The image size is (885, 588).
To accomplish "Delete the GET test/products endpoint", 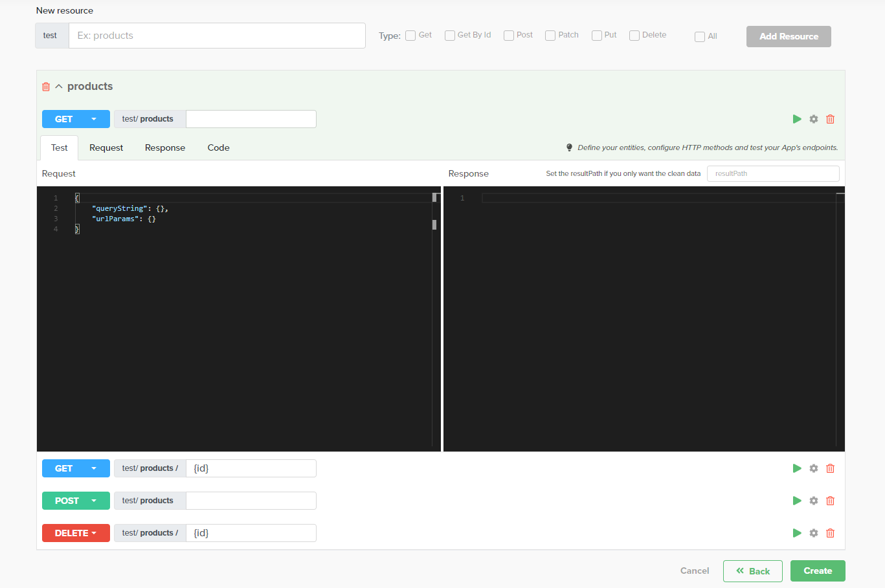I will pyautogui.click(x=831, y=119).
